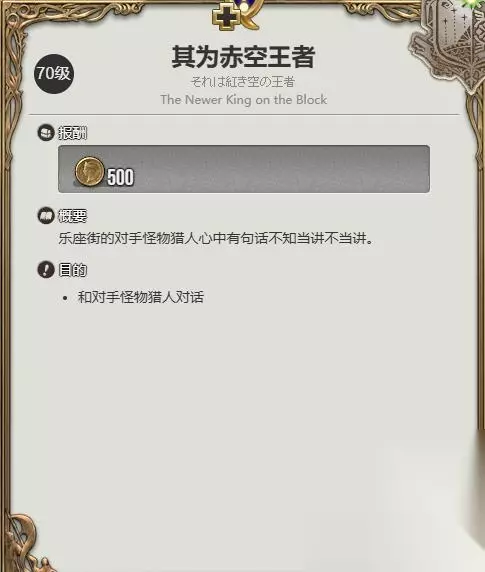This screenshot has width=485, height=572.
Task: Click the objective 和对手怪物猎人对话
Action: [x=141, y=297]
